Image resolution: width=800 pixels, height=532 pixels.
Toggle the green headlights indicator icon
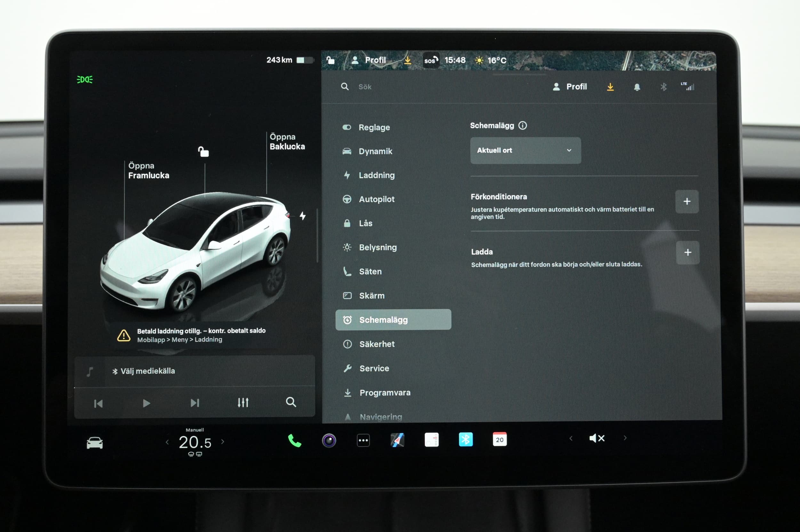[x=85, y=79]
